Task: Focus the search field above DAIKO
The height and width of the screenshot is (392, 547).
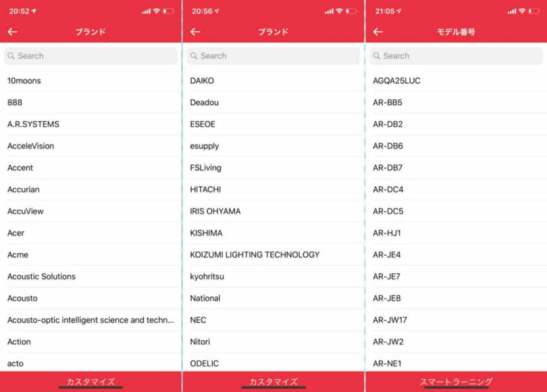Action: pos(273,56)
